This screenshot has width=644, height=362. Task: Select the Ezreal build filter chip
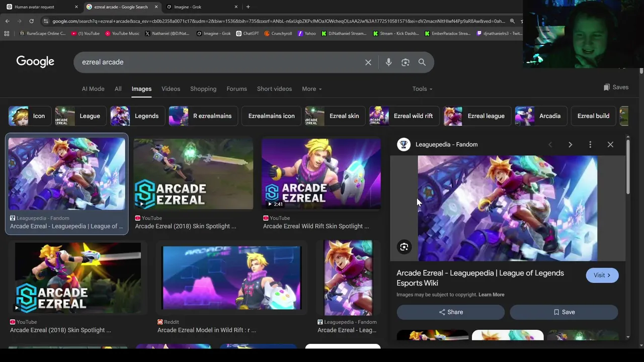click(593, 116)
